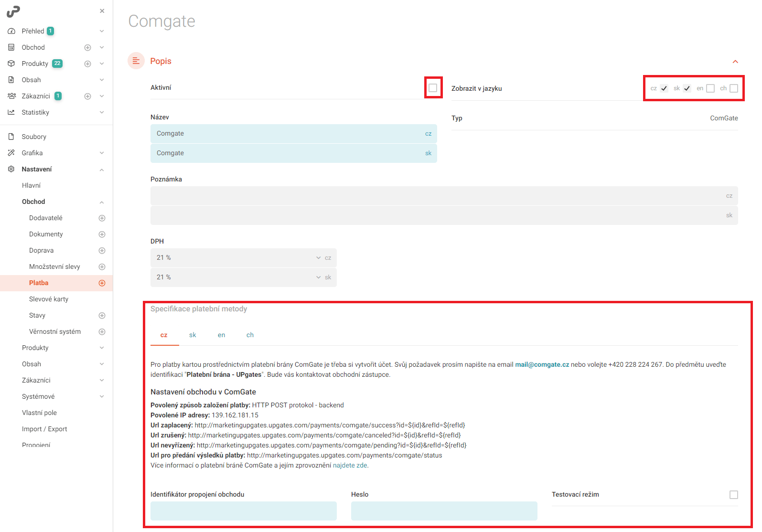Add new Stavy entry via plus icon

102,315
